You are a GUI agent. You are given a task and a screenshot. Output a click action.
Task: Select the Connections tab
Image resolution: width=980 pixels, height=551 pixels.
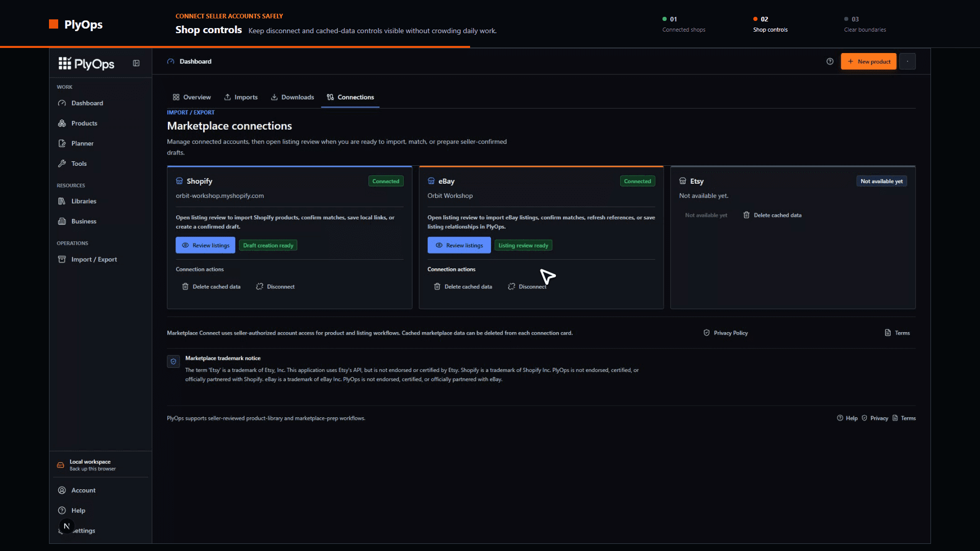point(350,97)
